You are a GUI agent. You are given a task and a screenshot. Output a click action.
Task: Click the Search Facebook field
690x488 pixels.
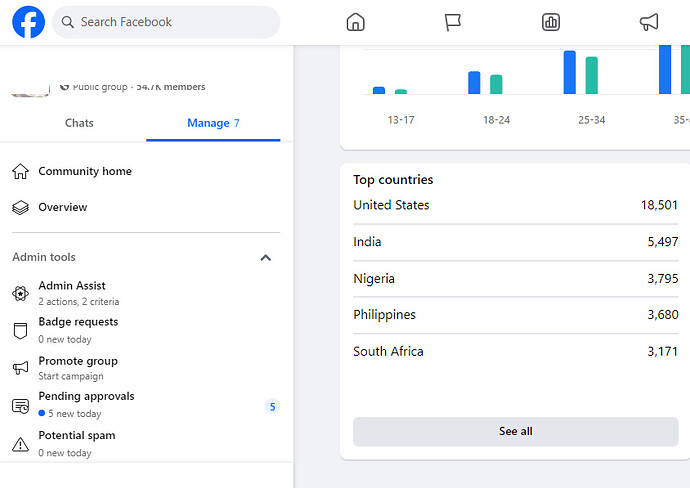point(166,22)
